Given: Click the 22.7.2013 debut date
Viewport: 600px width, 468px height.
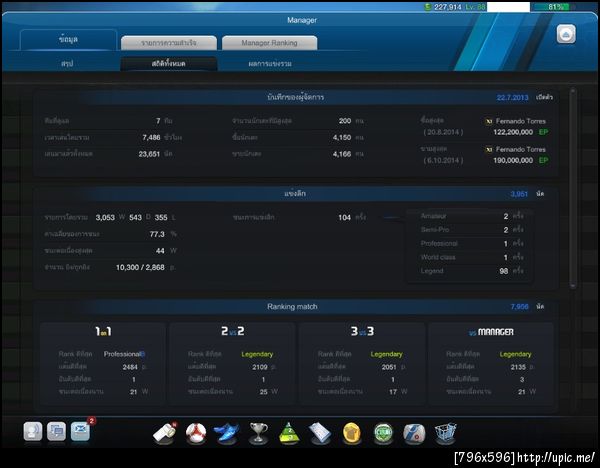Looking at the screenshot, I should tap(512, 98).
